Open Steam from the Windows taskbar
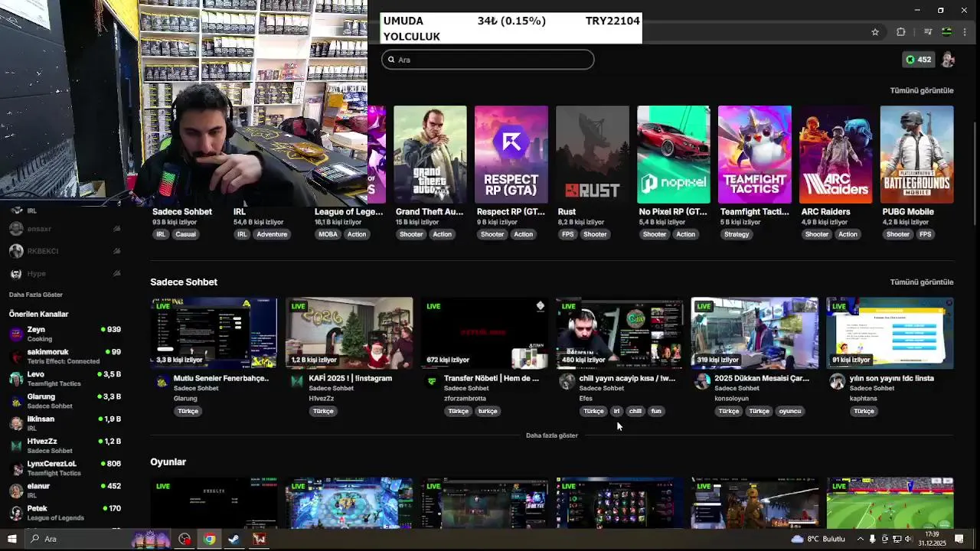 pos(234,539)
